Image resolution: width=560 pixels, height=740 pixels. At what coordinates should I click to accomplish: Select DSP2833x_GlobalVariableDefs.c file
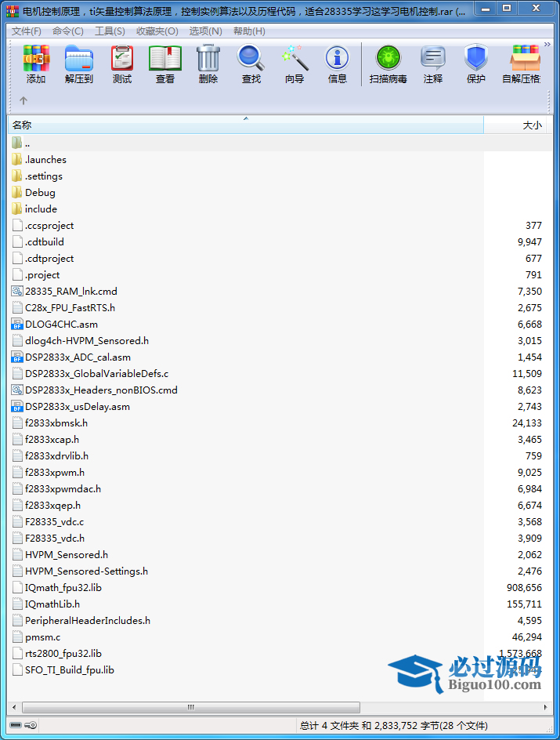coord(91,374)
